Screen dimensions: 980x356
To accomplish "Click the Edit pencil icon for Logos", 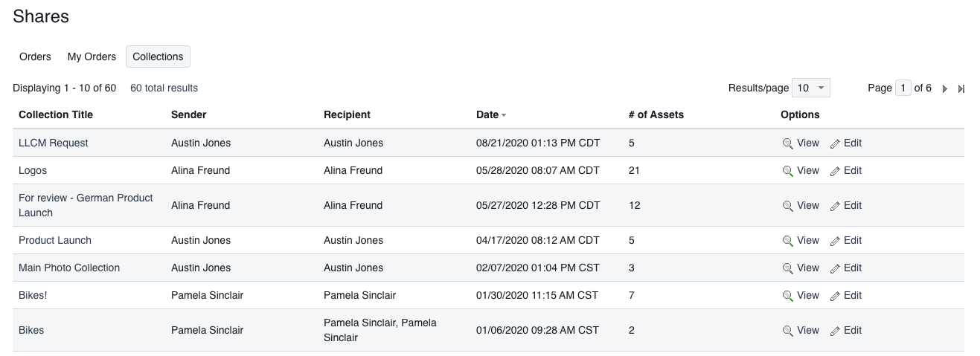I will pos(835,171).
